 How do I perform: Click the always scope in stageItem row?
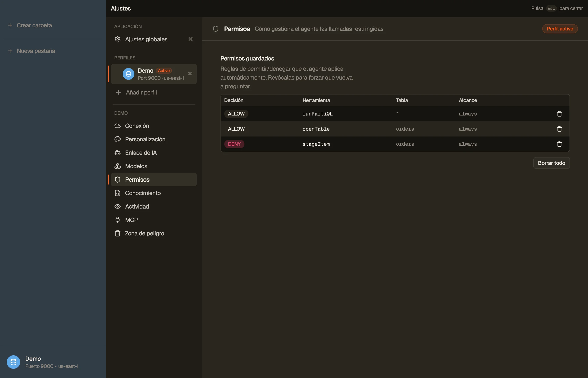pyautogui.click(x=468, y=144)
